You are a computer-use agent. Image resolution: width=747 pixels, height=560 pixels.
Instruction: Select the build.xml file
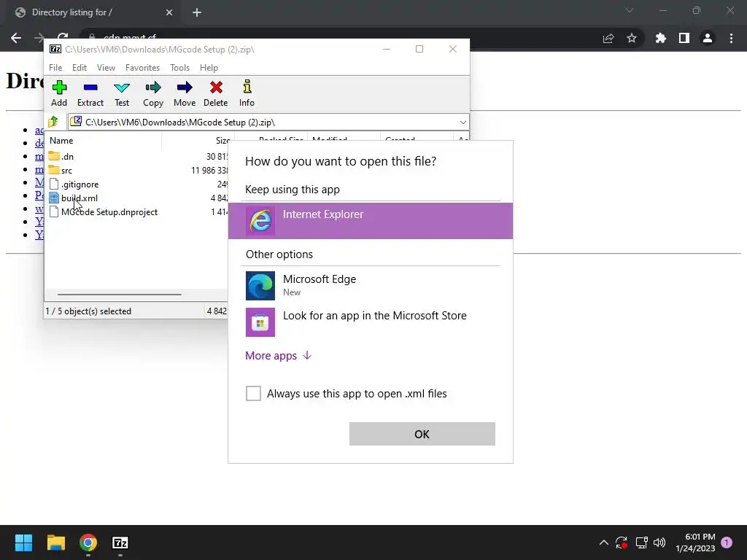[x=74, y=198]
